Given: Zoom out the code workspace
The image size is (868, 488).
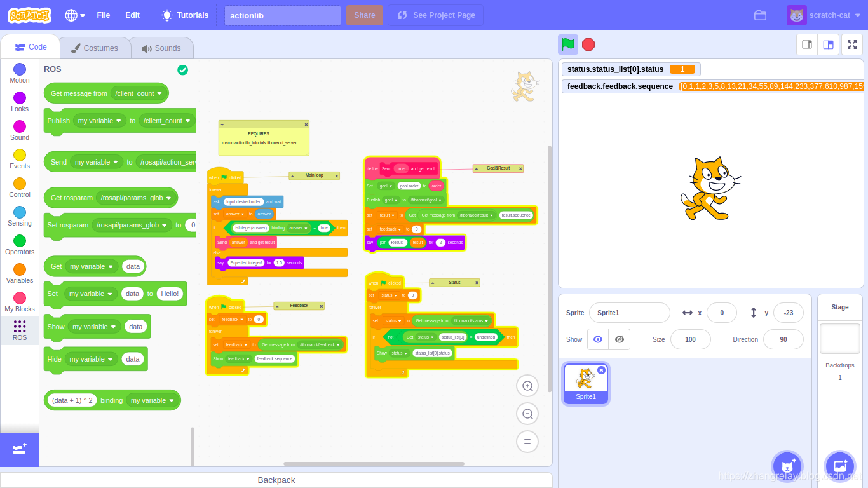Looking at the screenshot, I should click(527, 414).
